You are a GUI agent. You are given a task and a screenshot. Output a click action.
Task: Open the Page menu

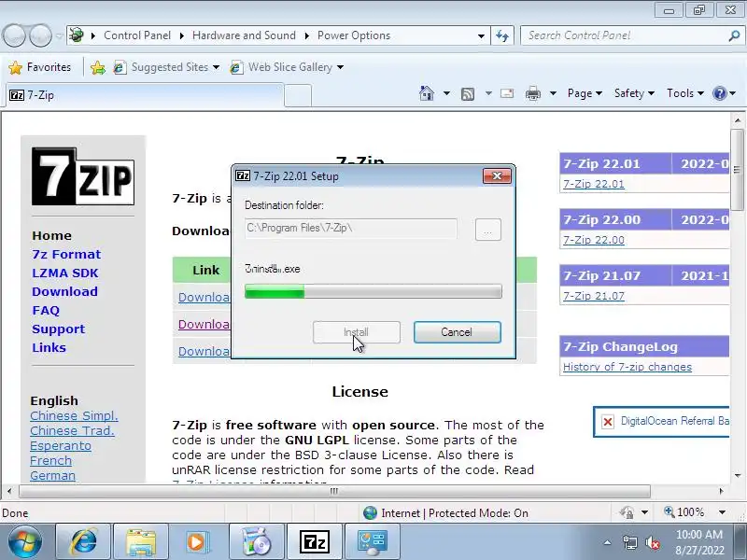585,93
